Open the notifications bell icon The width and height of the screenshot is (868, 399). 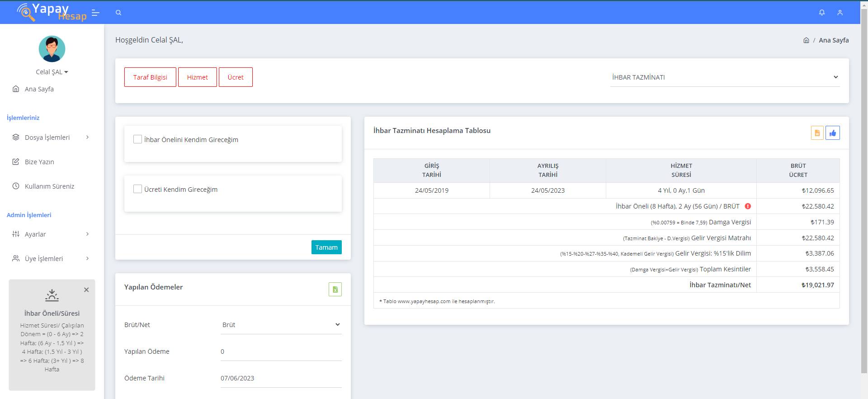822,13
